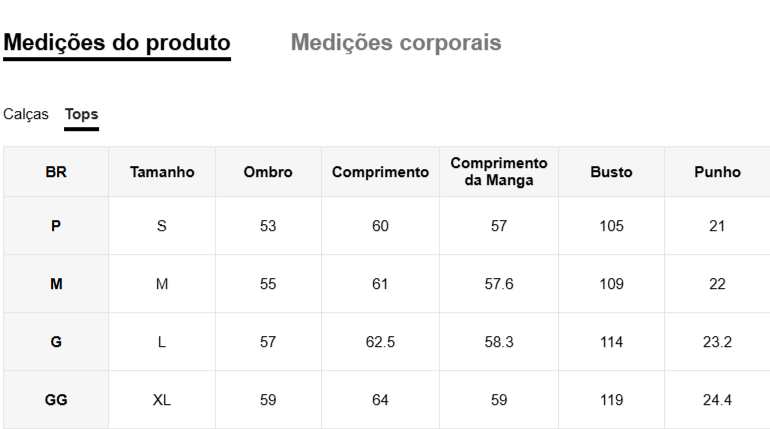
Task: Click the sleeve length value 57.6
Action: click(x=499, y=284)
